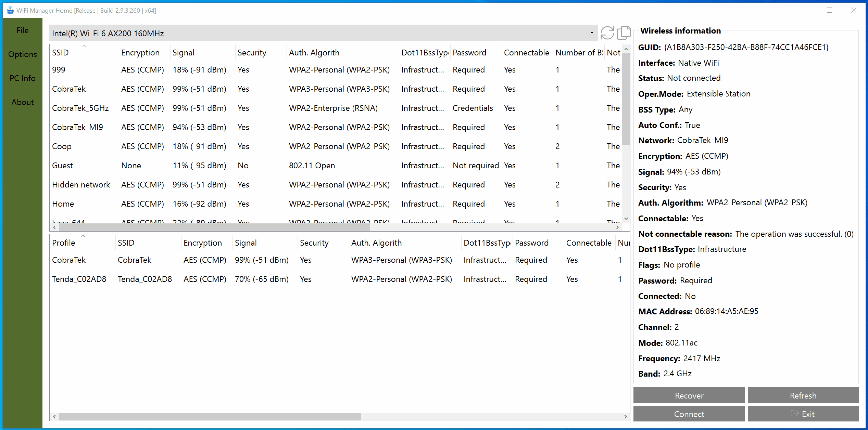Sort networks by Encryption column header
The width and height of the screenshot is (868, 430).
pyautogui.click(x=144, y=53)
